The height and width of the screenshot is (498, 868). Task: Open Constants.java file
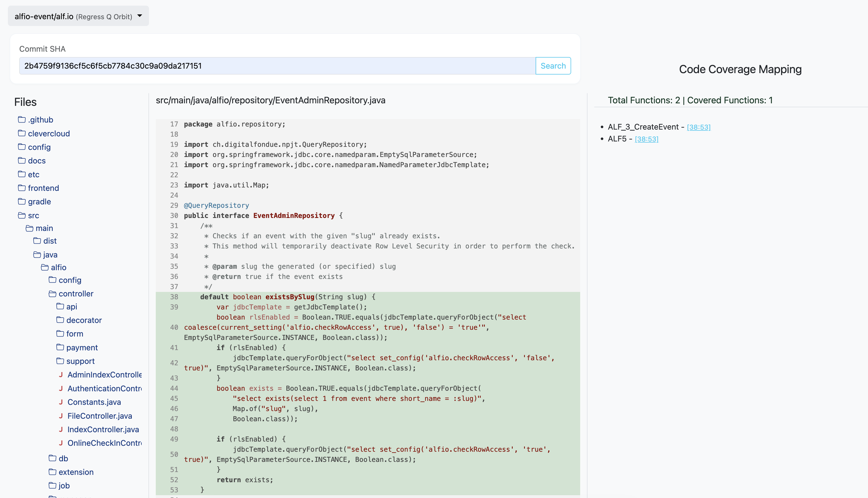point(94,402)
